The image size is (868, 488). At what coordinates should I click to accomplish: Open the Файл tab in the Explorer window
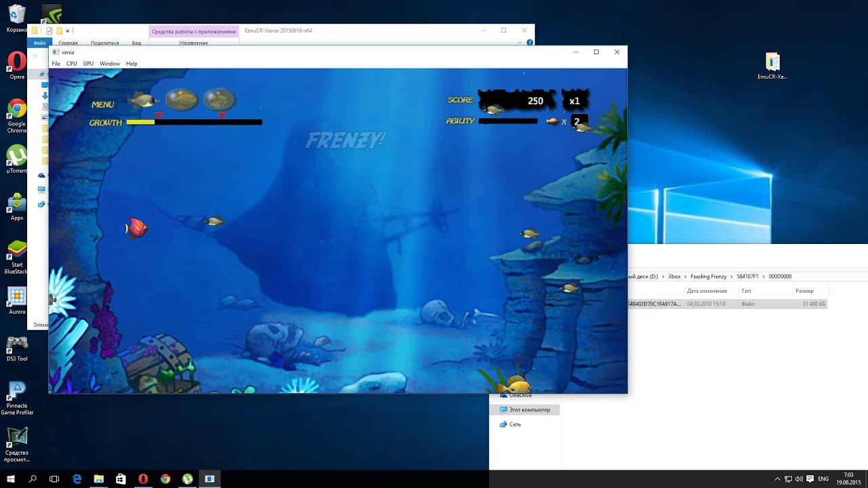tap(39, 43)
